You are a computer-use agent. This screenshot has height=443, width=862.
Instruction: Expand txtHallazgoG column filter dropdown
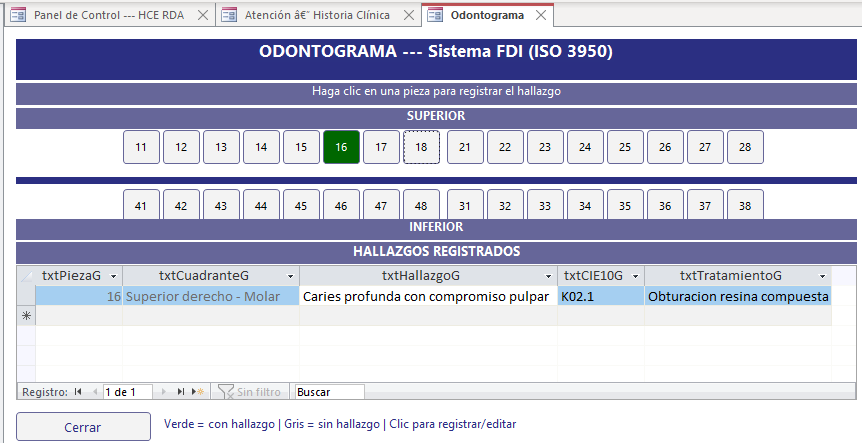pos(548,276)
